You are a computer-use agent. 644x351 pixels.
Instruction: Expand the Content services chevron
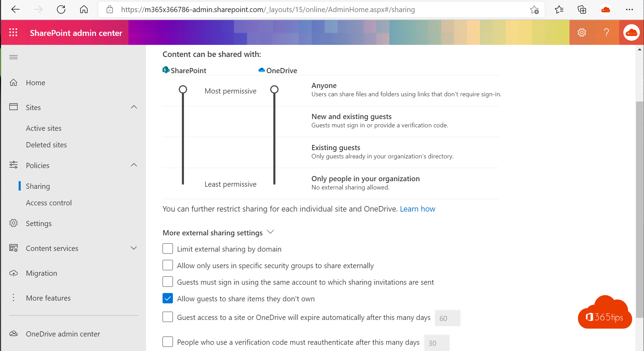point(134,248)
